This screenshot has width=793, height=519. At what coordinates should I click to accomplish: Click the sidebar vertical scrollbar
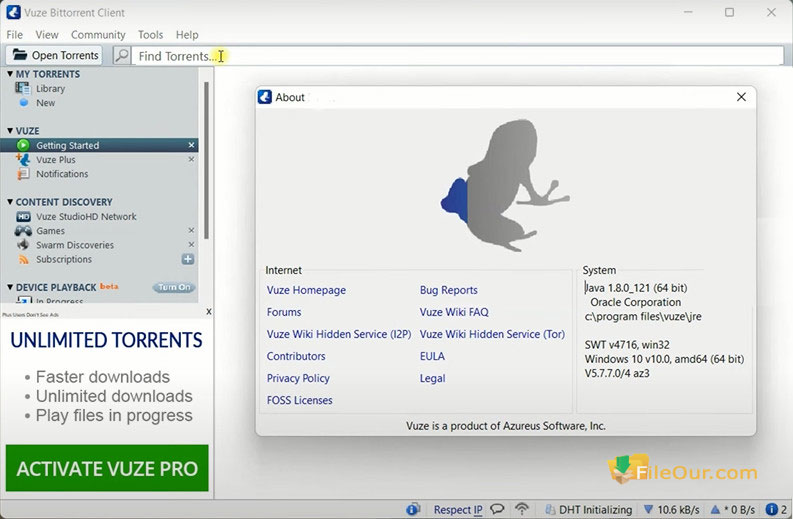[x=206, y=160]
